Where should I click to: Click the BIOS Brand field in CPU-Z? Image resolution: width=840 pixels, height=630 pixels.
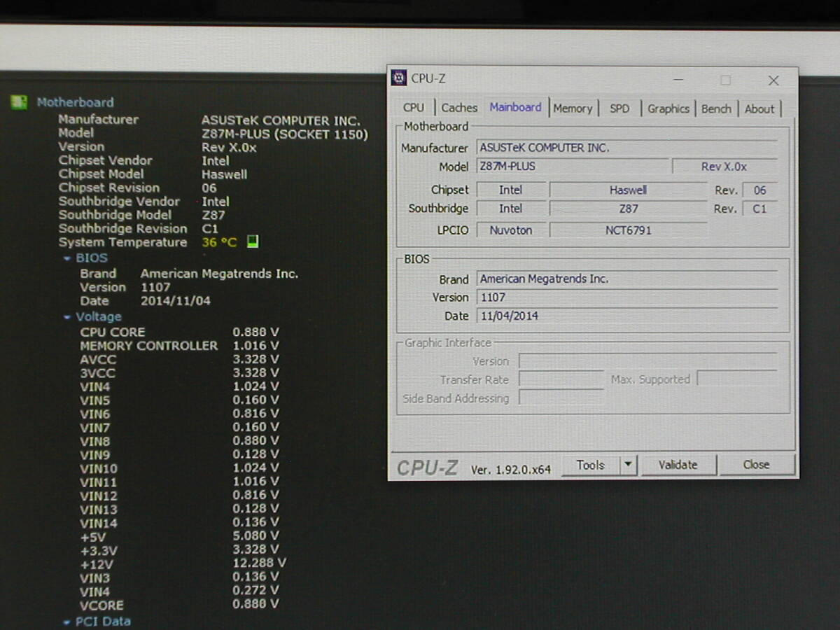pos(627,279)
